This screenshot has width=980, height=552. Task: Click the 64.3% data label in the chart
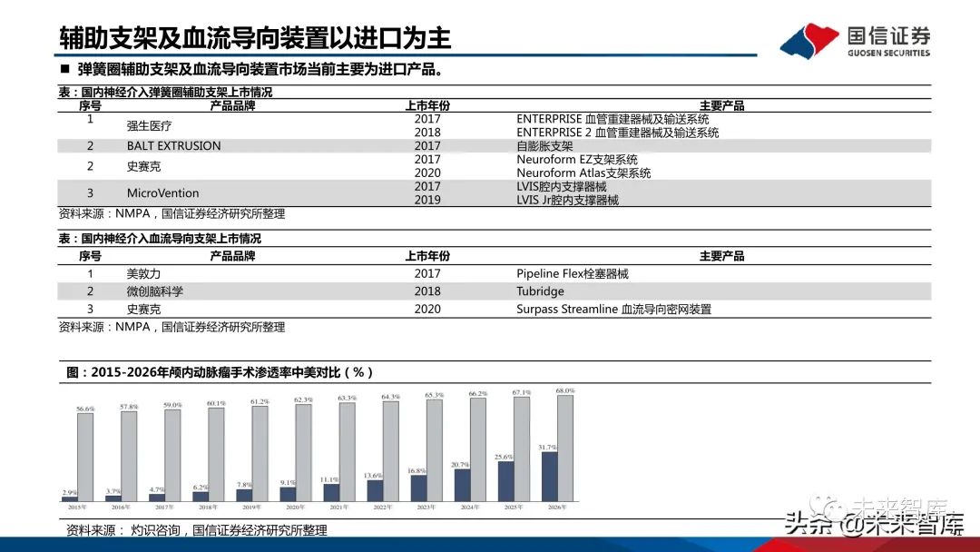click(390, 397)
